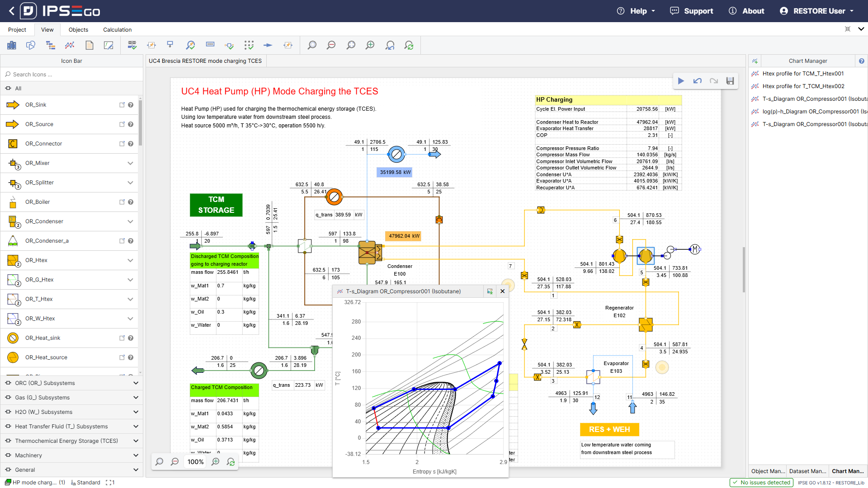
Task: Expand the OR_Mixer variants
Action: [x=130, y=163]
